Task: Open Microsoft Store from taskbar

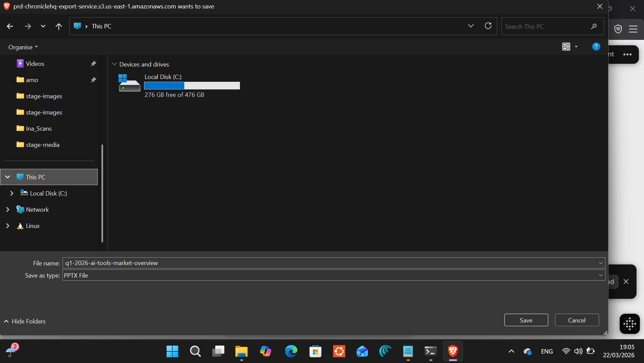Action: click(315, 352)
